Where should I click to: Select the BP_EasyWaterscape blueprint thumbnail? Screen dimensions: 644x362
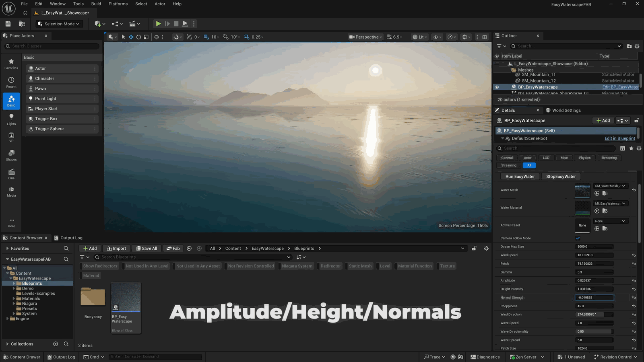point(126,308)
